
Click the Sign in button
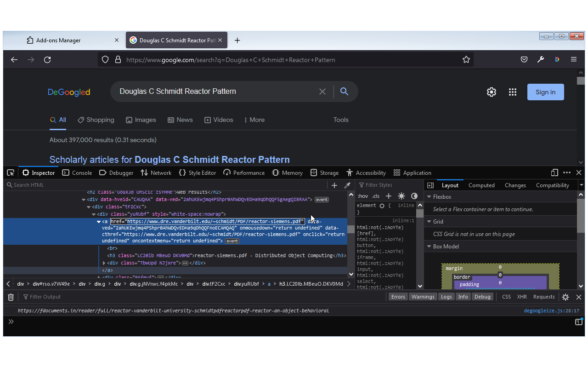pos(546,92)
